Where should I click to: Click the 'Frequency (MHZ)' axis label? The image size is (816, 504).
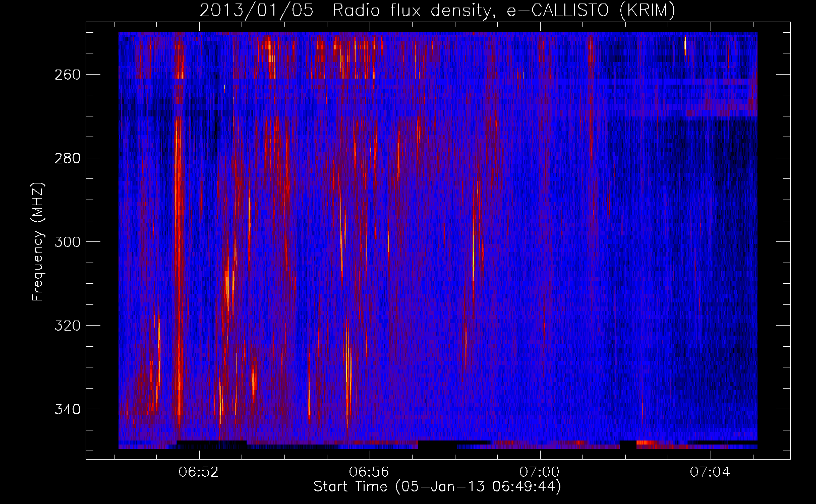click(x=38, y=242)
